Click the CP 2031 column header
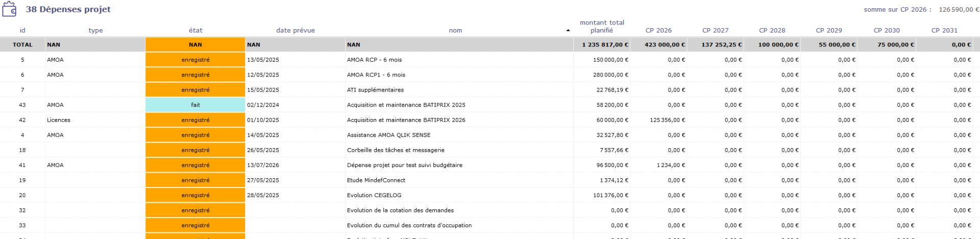980x239 pixels. click(x=944, y=31)
